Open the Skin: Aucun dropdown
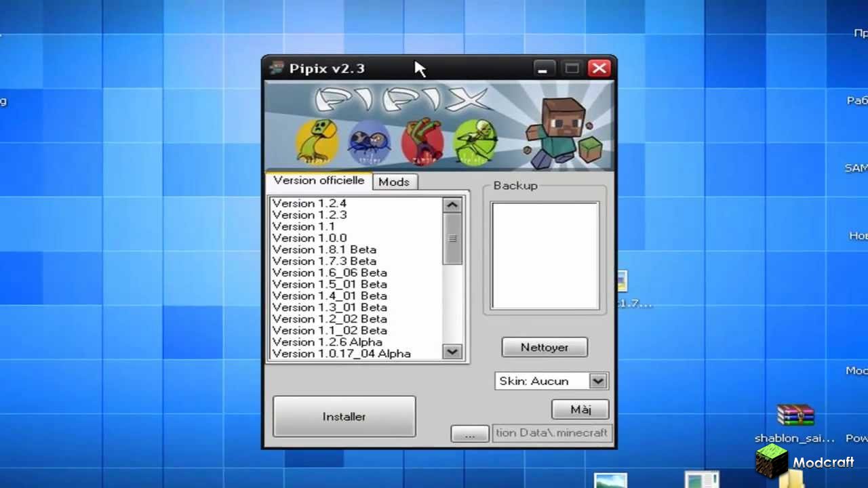Image resolution: width=868 pixels, height=488 pixels. coord(542,381)
